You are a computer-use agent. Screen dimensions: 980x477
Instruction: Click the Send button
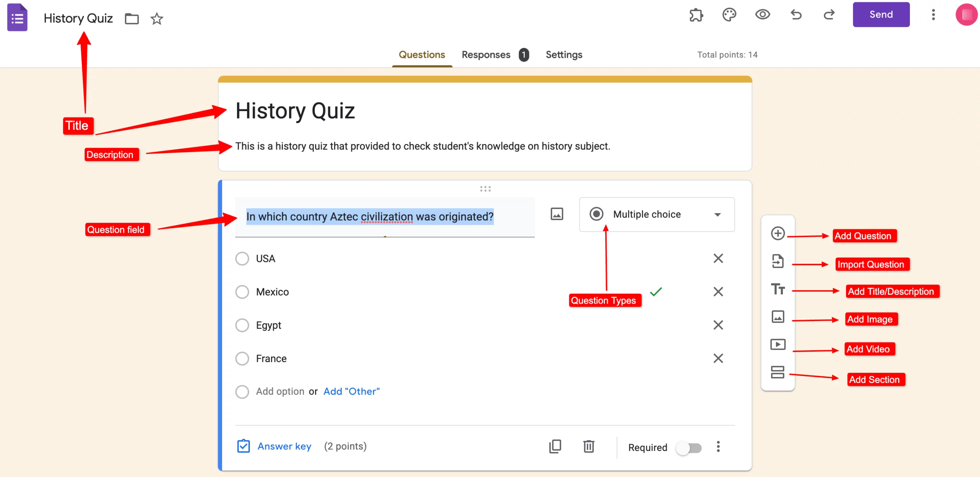pos(881,14)
